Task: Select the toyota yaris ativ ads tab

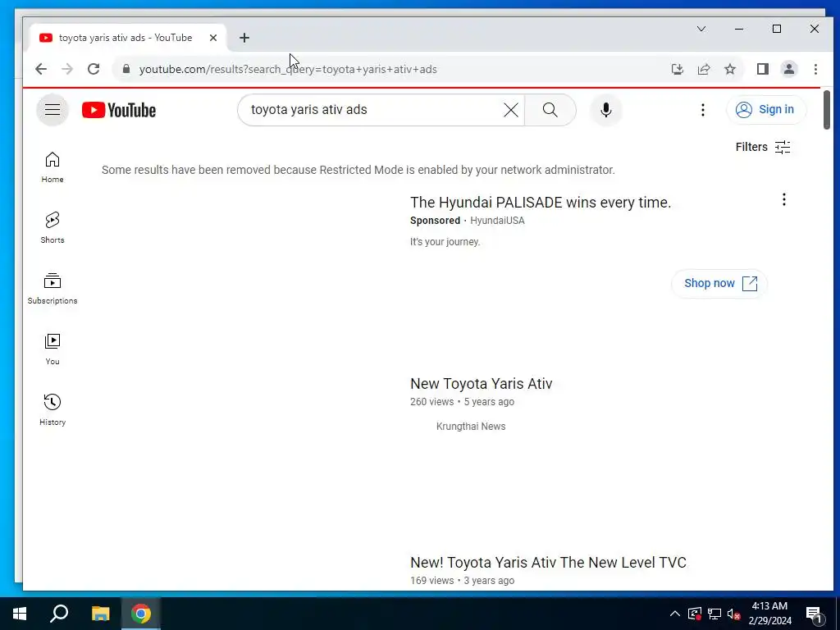Action: click(x=126, y=38)
